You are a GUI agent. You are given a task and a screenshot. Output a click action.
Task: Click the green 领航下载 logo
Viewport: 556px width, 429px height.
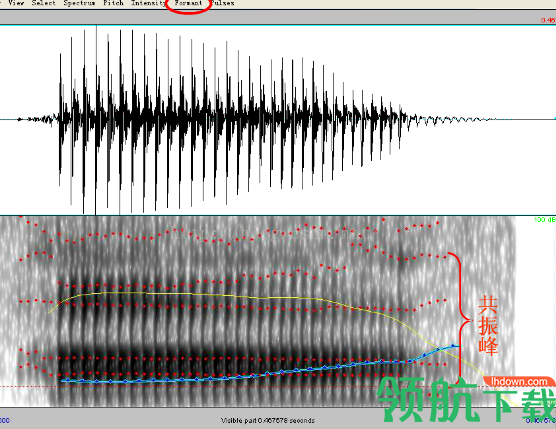coord(466,400)
